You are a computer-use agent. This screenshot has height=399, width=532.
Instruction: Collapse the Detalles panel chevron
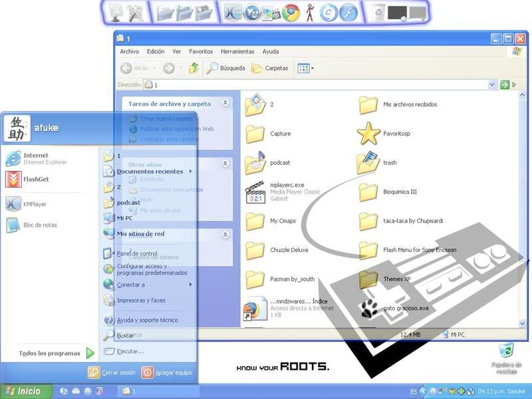225,235
